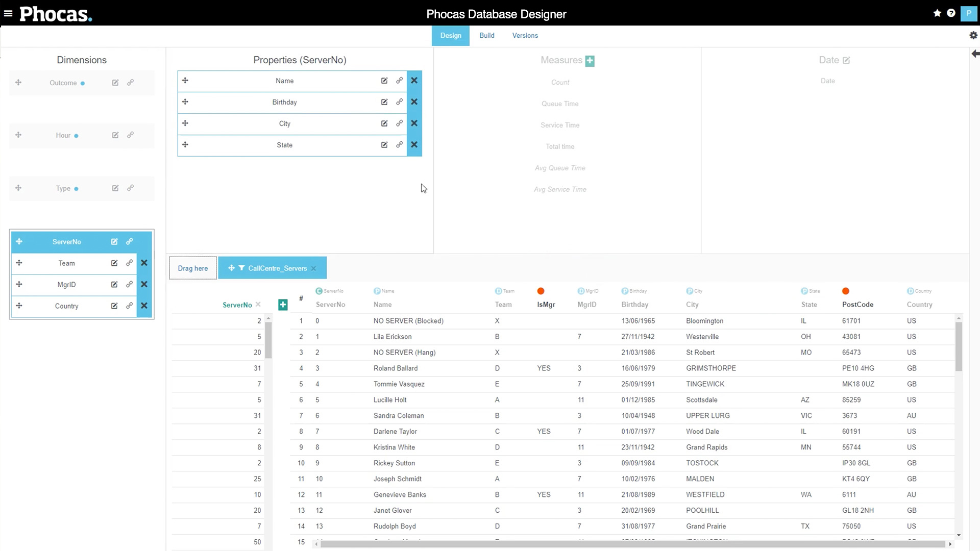Open the settings gear icon

(973, 35)
